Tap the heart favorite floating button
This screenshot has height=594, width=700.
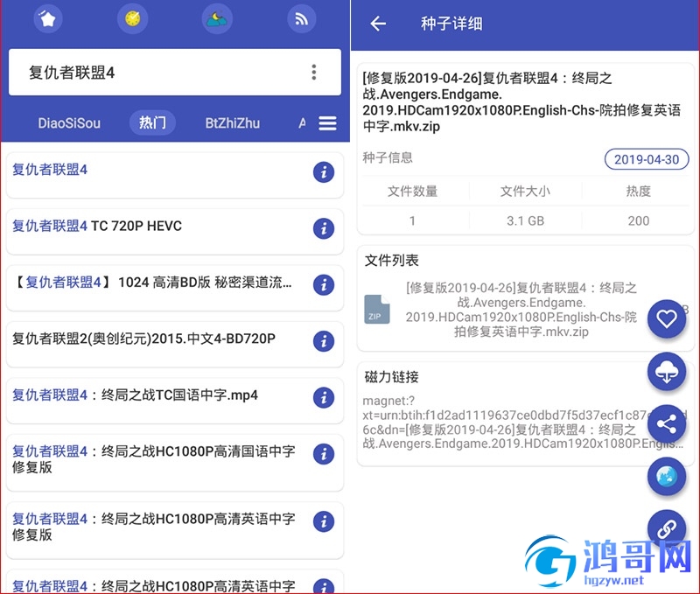point(667,318)
